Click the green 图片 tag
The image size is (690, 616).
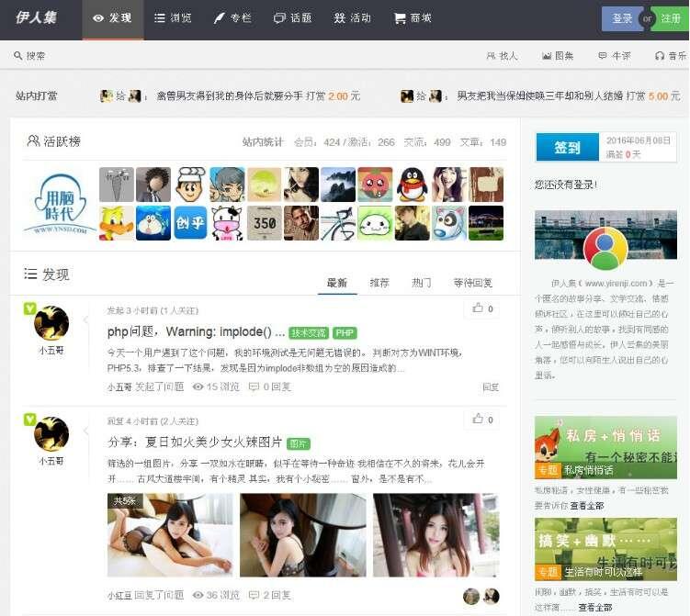click(299, 444)
